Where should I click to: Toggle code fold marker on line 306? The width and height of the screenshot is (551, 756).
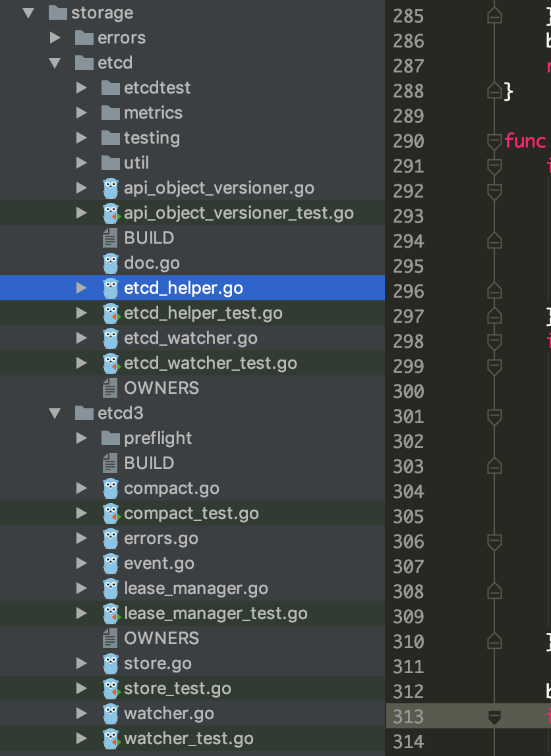pos(494,541)
